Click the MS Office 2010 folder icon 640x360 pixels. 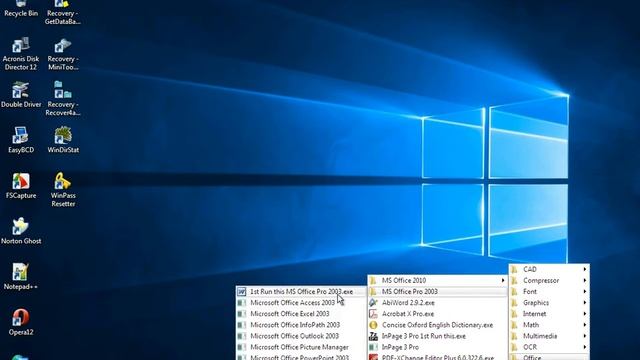373,280
